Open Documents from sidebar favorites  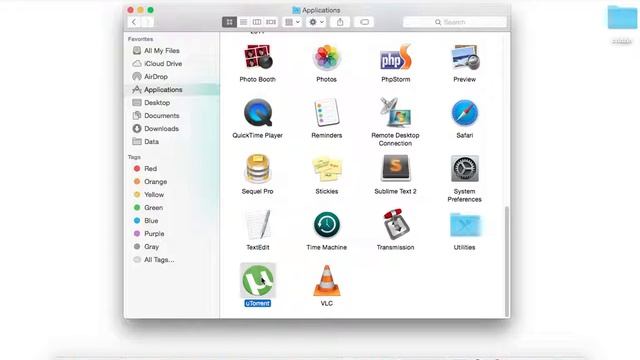point(171,116)
